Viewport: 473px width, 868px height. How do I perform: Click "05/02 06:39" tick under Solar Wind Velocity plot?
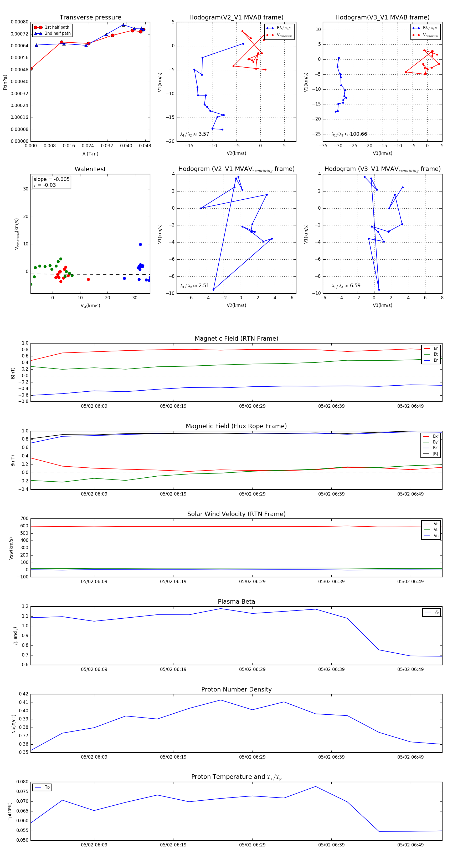tap(331, 582)
